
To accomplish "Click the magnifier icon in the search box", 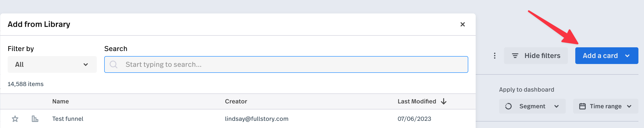I will pos(114,65).
